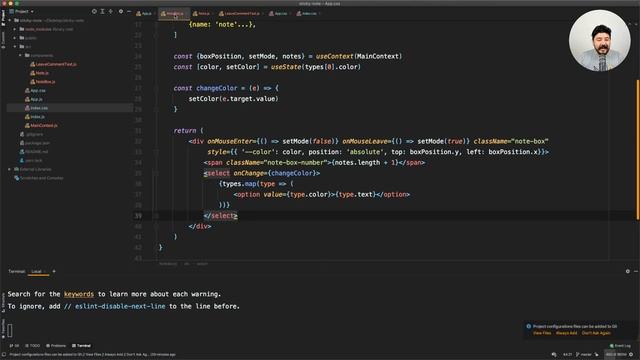The width and height of the screenshot is (640, 360).
Task: Toggle the Commit tool window stripe button
Action: 3,40
